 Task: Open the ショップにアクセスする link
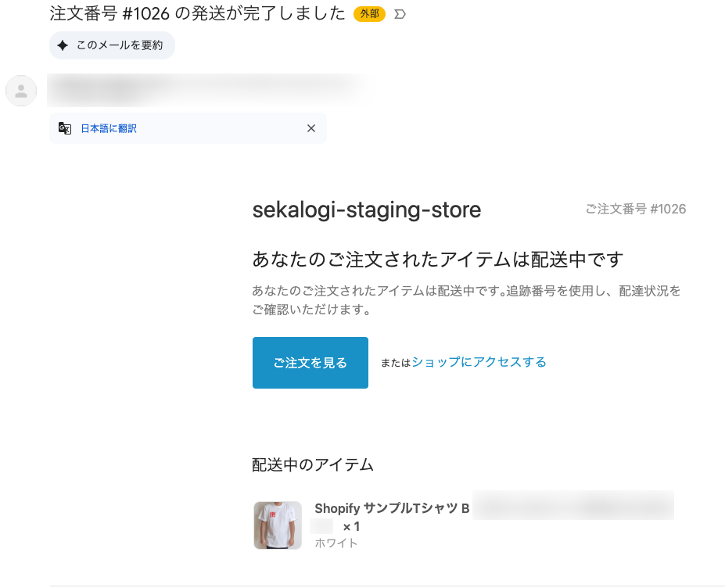[x=479, y=362]
